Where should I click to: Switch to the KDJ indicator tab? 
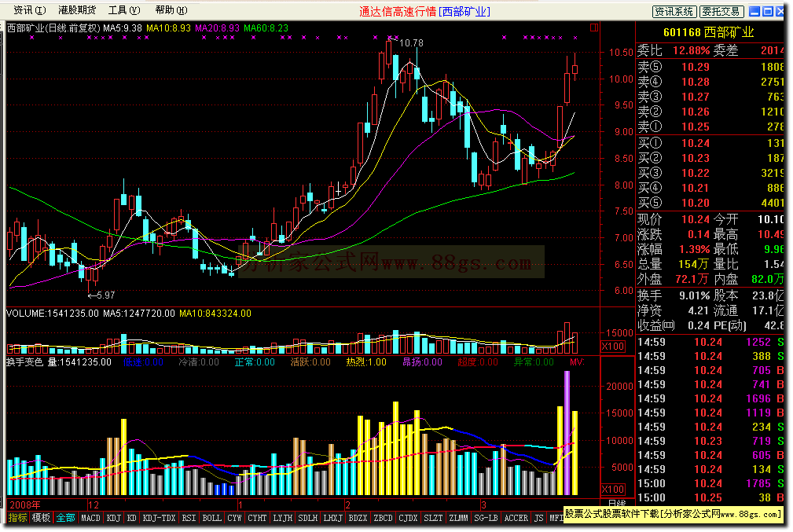(x=114, y=518)
